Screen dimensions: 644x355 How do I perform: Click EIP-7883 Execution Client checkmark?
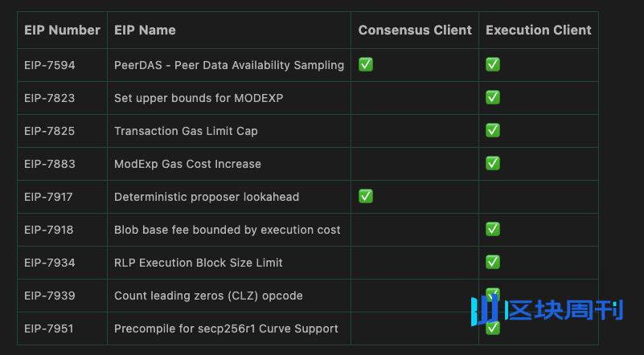coord(493,163)
